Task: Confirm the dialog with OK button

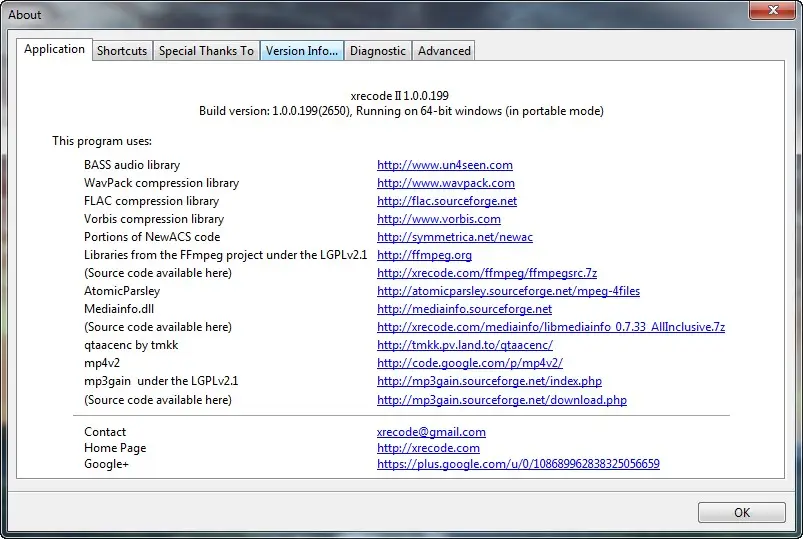Action: (742, 512)
